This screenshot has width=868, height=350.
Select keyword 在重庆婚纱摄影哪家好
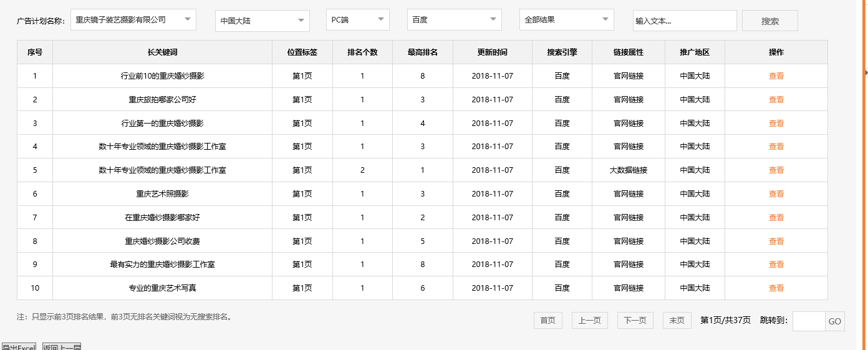click(163, 218)
